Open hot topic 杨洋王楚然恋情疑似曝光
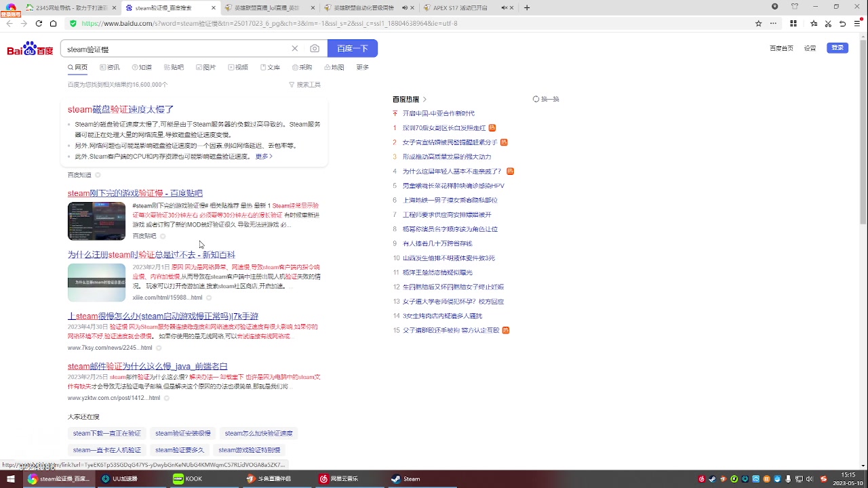This screenshot has height=488, width=868. [x=437, y=272]
